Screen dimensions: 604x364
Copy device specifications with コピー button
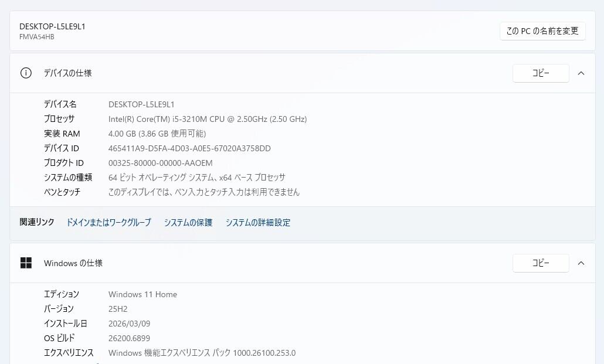541,73
